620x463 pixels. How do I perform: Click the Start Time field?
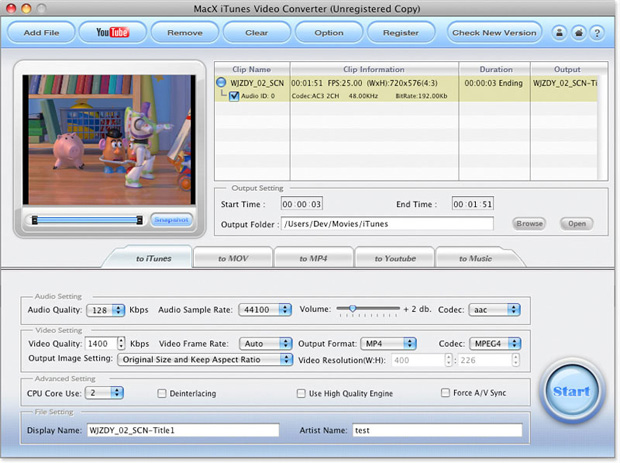point(302,204)
